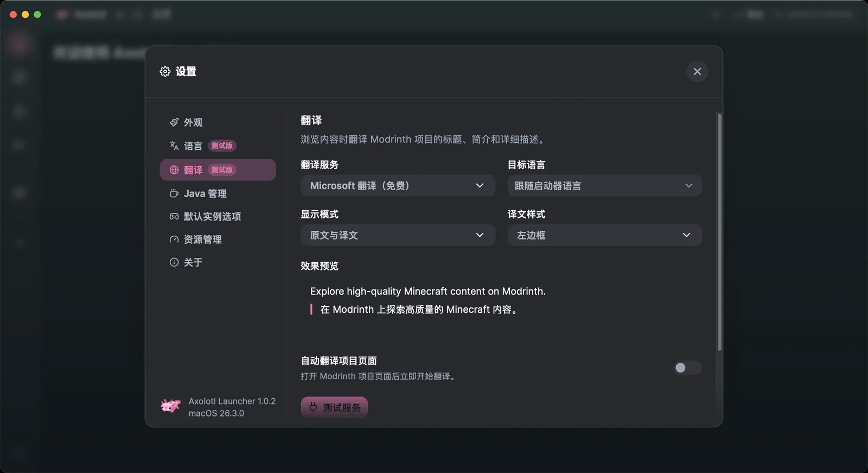Click the 打开 Modrinth 项目页面后立即开始翻译 description
The image size is (868, 473).
(x=379, y=376)
